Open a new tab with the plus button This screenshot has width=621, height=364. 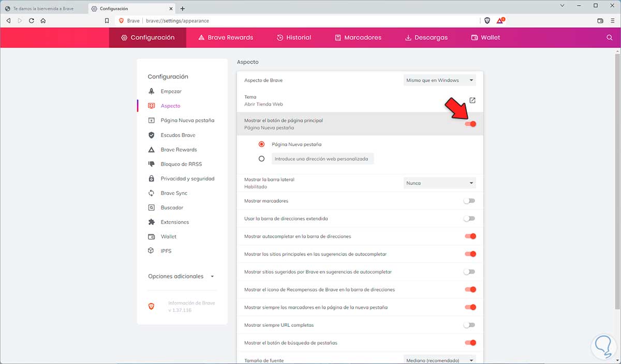click(182, 9)
